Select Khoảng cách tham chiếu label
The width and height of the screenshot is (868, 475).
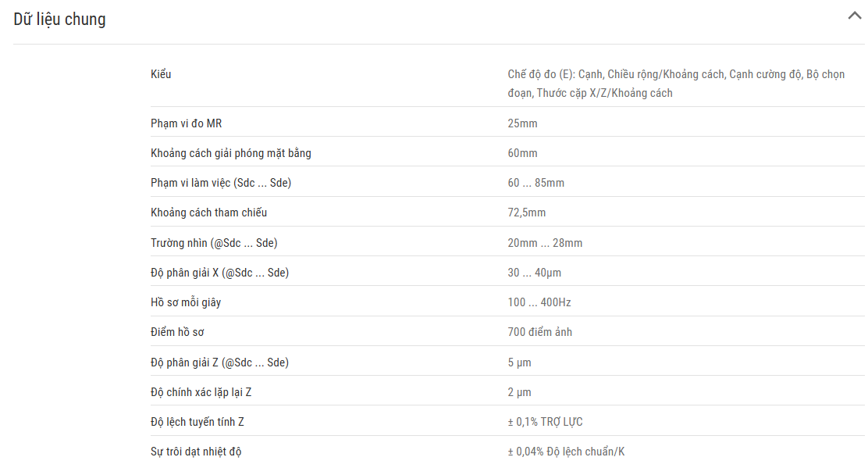[x=208, y=212]
